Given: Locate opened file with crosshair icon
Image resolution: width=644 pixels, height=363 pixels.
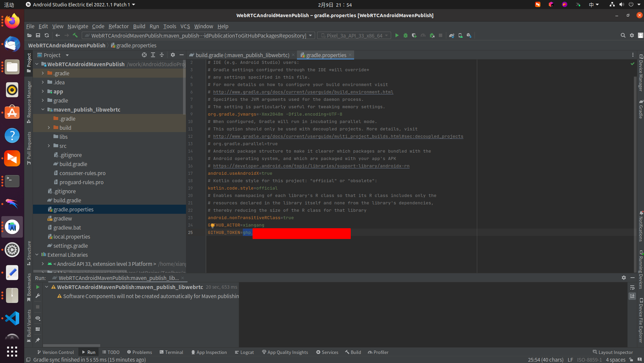Looking at the screenshot, I should pos(144,55).
